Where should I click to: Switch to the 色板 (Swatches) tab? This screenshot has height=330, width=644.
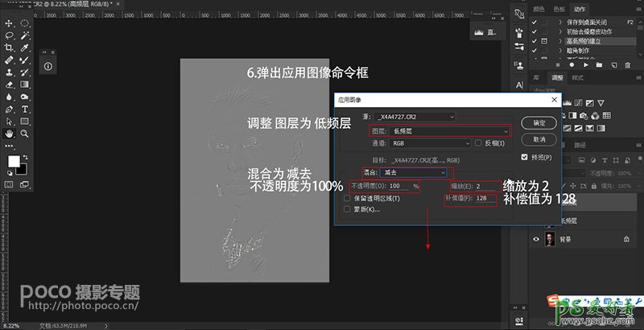pos(559,9)
